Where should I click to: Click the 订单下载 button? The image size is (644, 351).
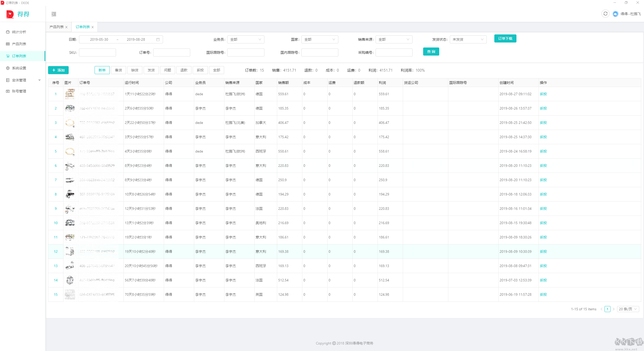click(505, 38)
